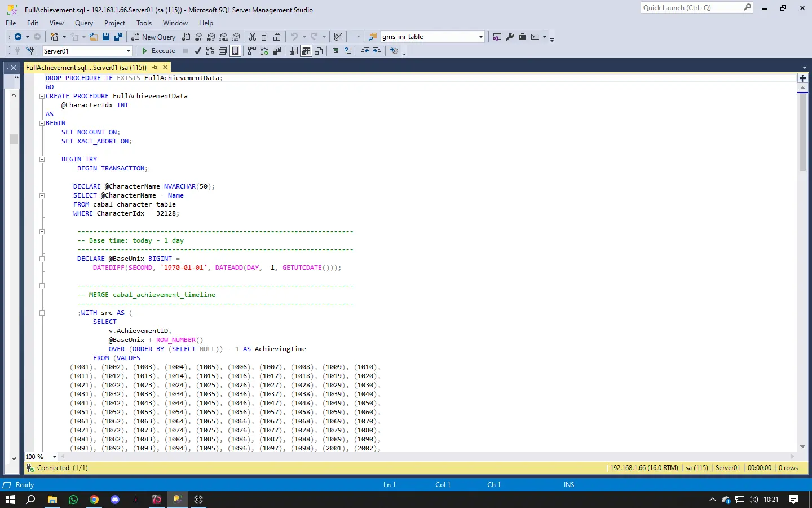
Task: Click the New Query button
Action: point(153,37)
